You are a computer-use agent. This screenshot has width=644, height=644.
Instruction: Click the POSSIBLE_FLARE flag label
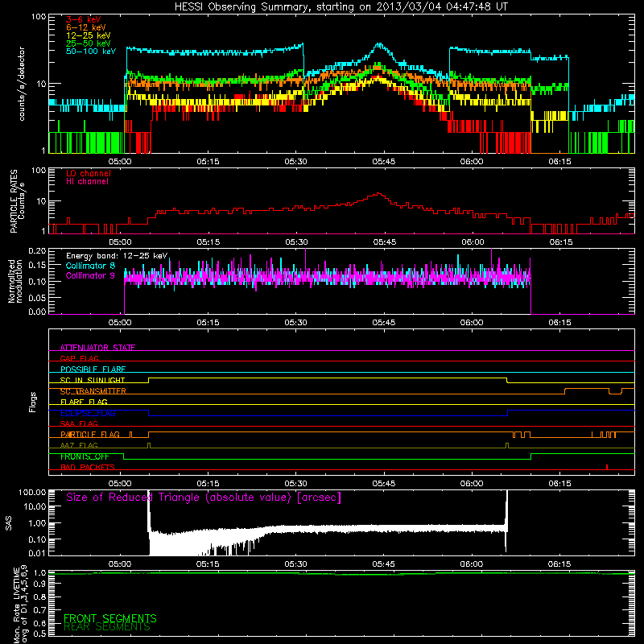[93, 369]
